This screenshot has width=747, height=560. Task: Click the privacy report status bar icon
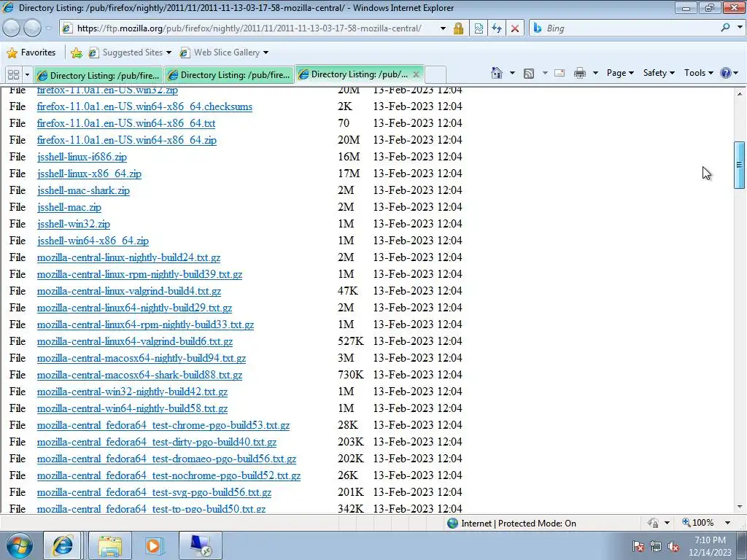click(x=653, y=523)
